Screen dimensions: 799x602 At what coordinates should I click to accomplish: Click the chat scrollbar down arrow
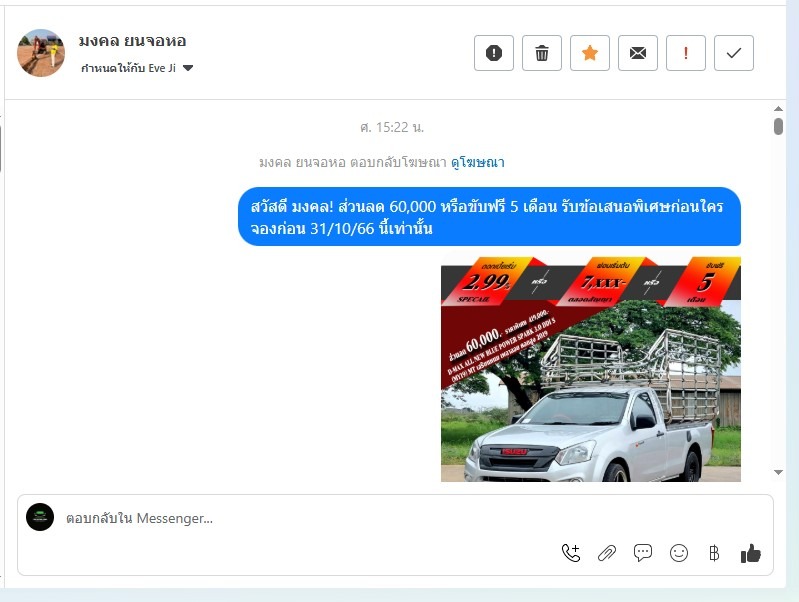[778, 472]
